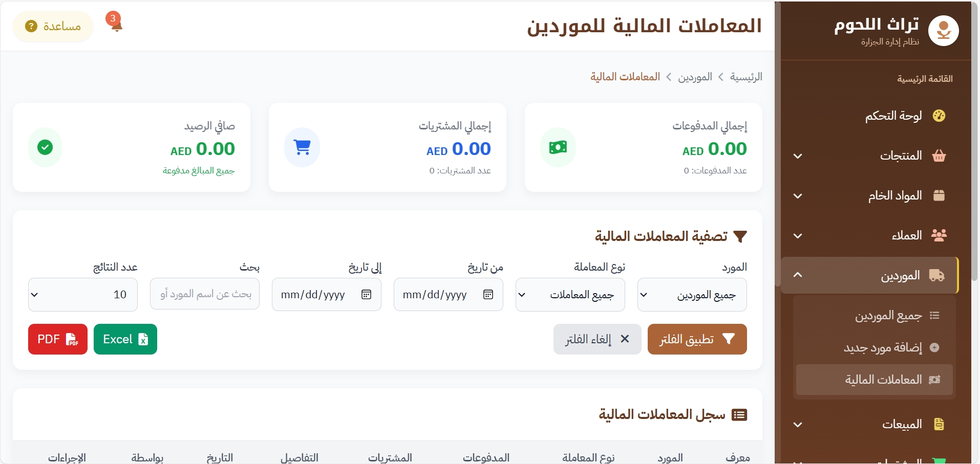Open the results count dropdown showing 10

[x=83, y=295]
